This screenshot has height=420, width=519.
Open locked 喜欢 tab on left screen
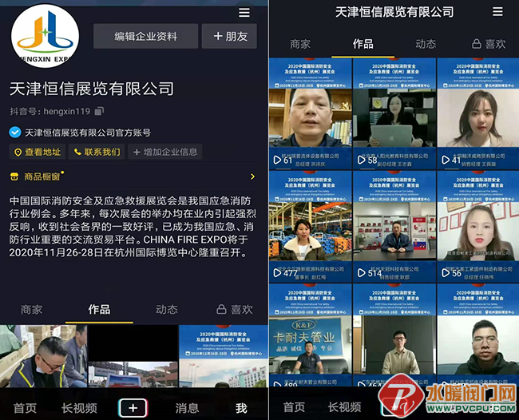tap(235, 310)
